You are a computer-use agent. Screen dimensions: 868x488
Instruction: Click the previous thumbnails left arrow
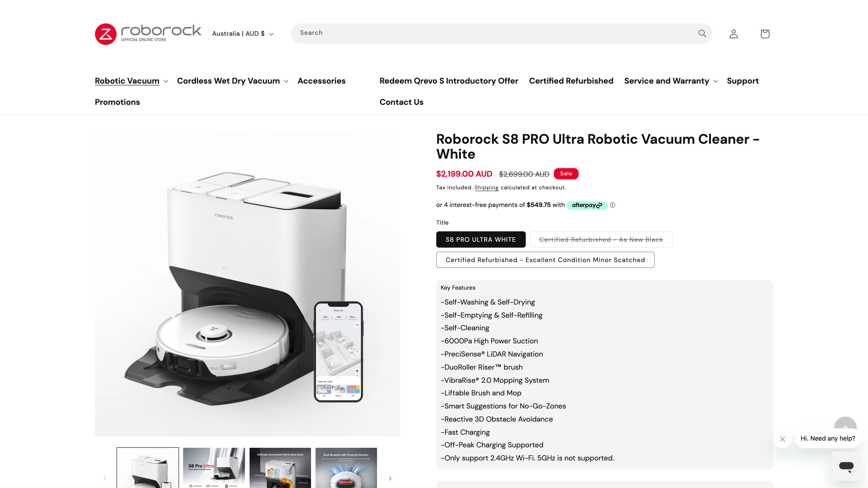(x=105, y=478)
